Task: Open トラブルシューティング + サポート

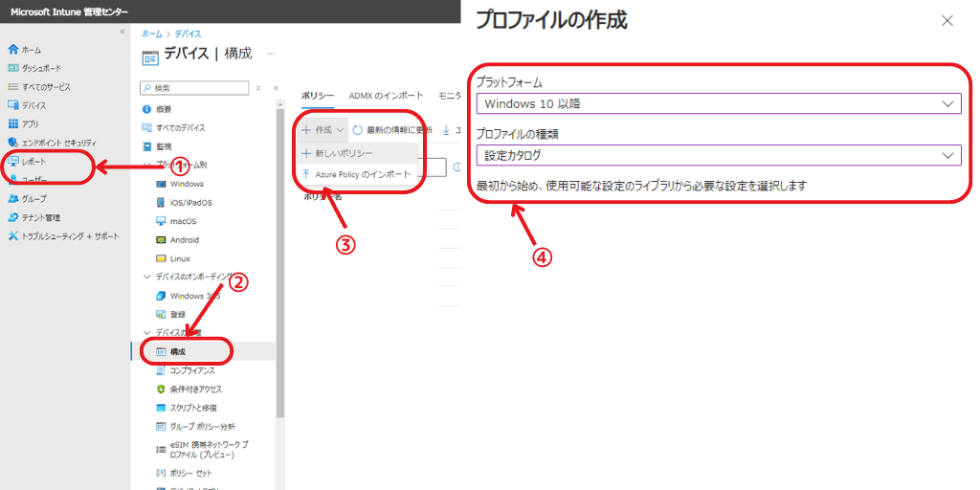Action: pyautogui.click(x=63, y=236)
